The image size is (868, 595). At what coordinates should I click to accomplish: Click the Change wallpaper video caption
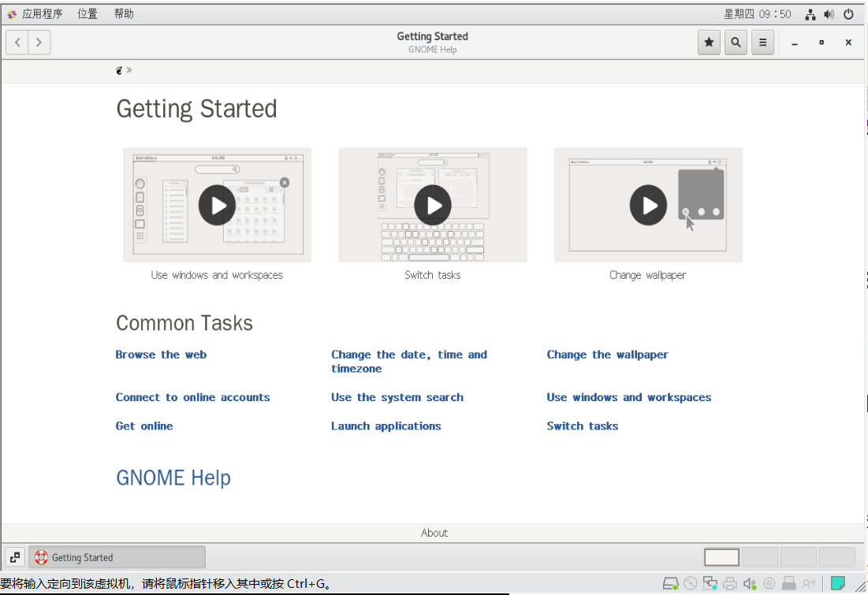(x=648, y=275)
